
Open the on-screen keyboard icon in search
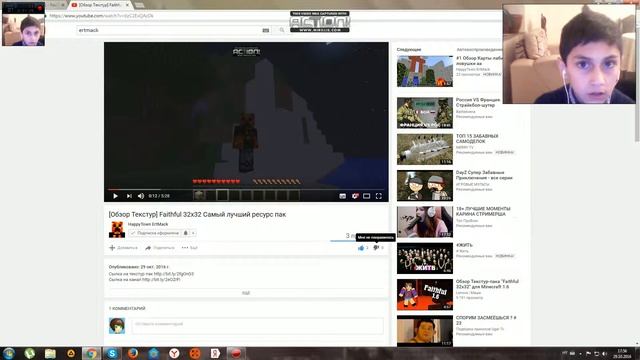tap(266, 30)
